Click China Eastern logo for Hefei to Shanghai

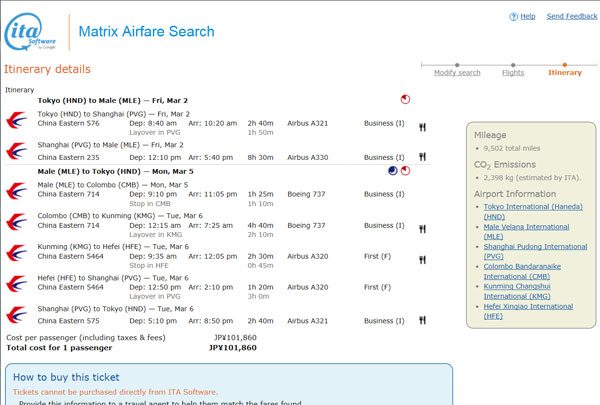pos(16,284)
